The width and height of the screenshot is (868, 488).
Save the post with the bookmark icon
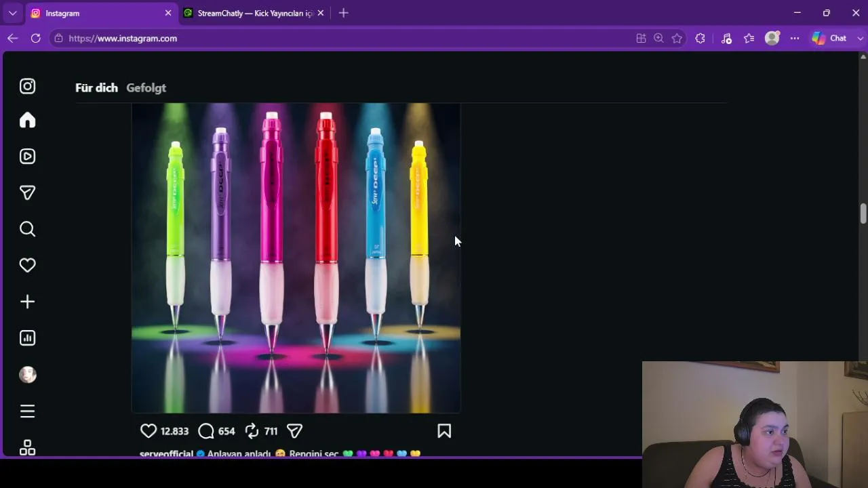444,431
